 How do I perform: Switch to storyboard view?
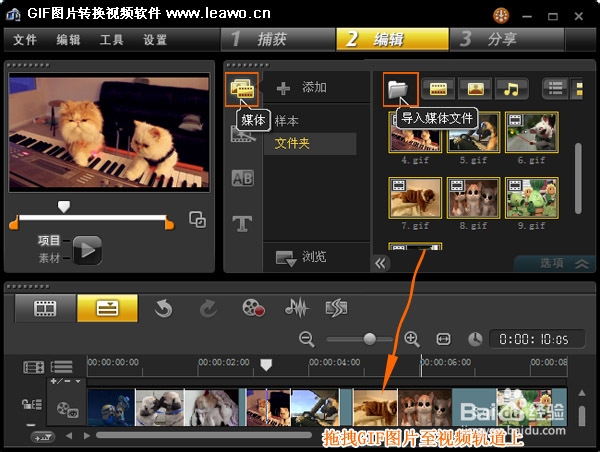coord(45,308)
